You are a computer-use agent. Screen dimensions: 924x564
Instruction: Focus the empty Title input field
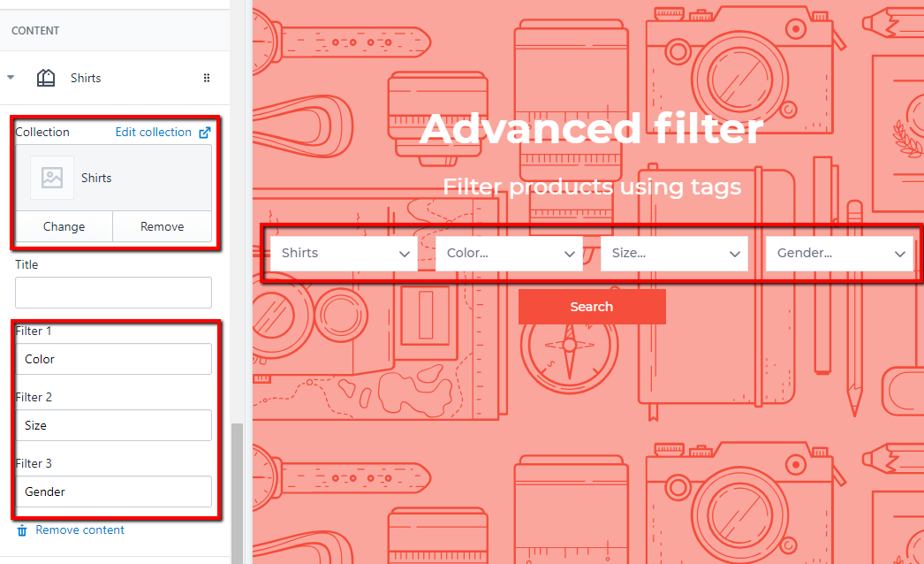click(113, 293)
